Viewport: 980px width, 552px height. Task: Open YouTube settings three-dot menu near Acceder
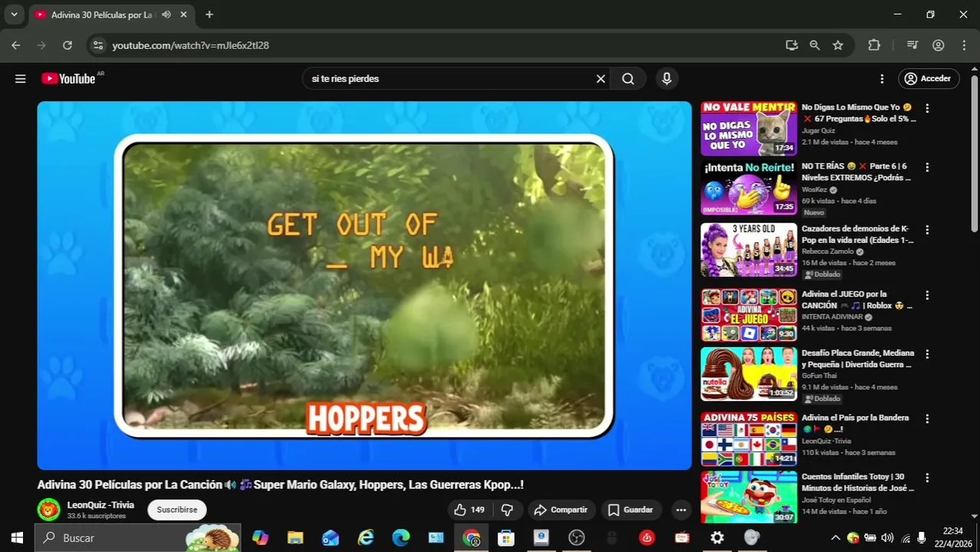coord(882,79)
